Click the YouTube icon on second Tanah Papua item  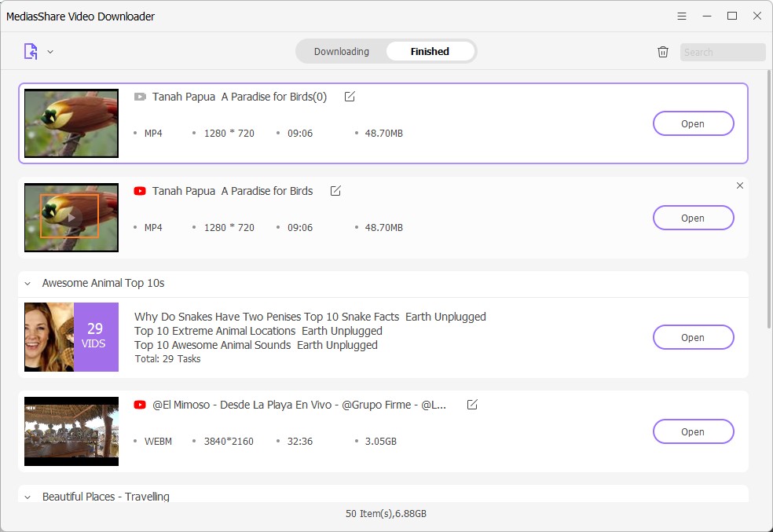point(140,191)
